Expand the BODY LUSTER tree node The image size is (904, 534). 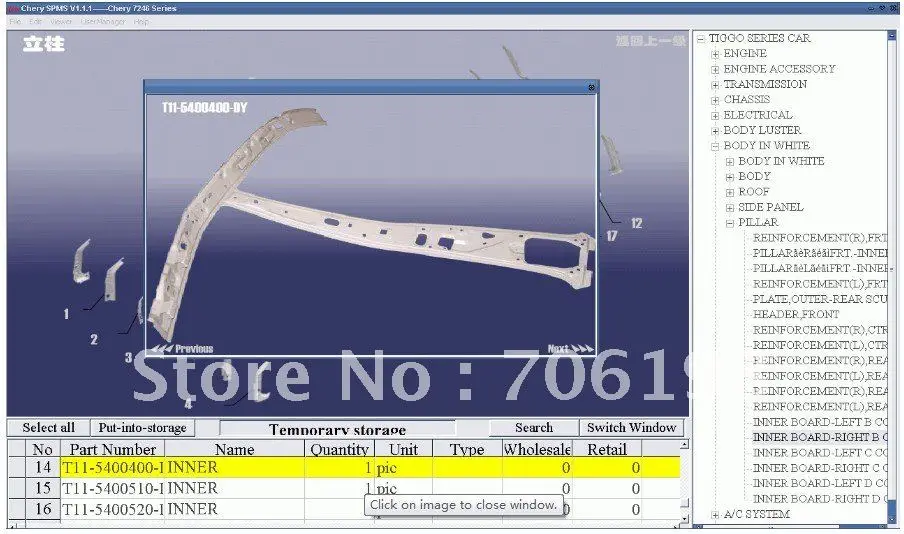(x=715, y=131)
